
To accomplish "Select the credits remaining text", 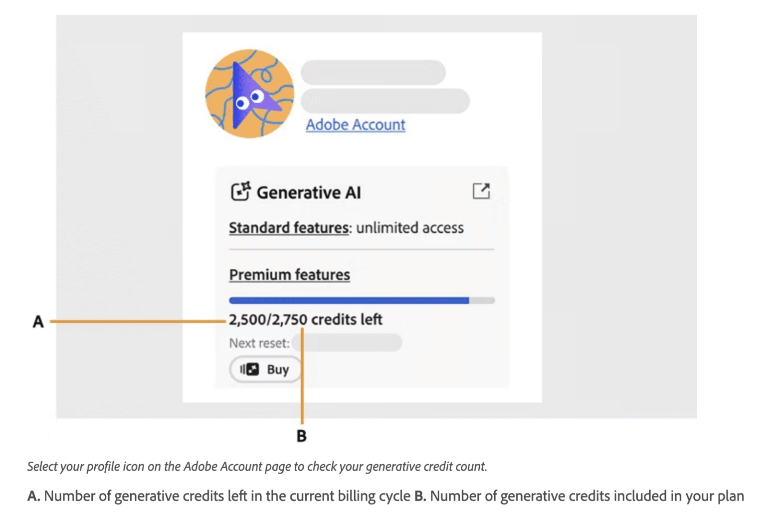I will click(x=305, y=319).
